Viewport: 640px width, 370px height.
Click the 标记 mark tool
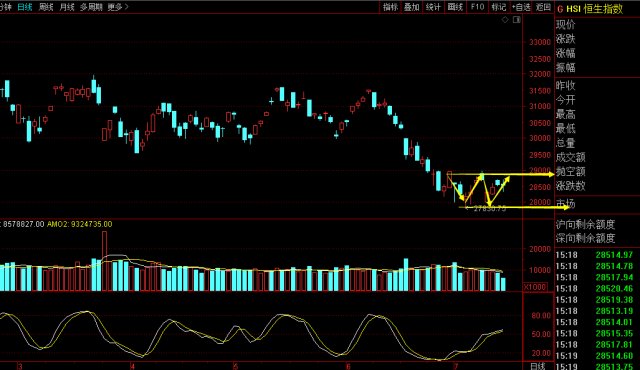[x=499, y=7]
